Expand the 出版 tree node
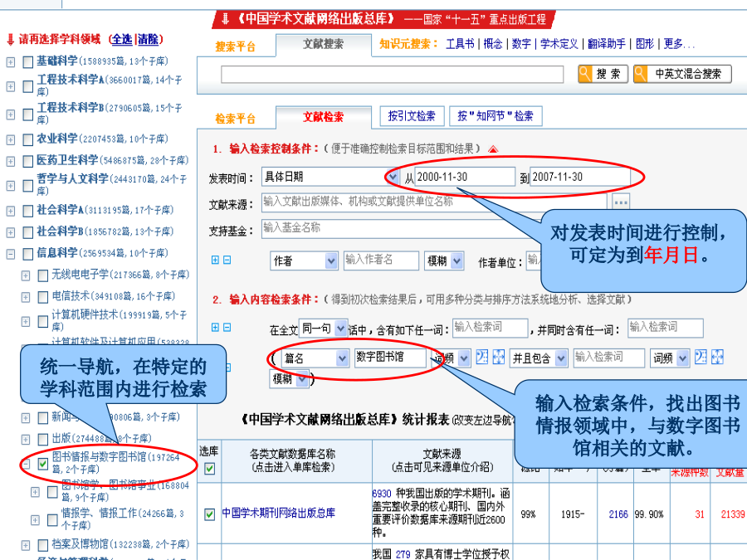Image resolution: width=747 pixels, height=560 pixels. click(x=26, y=439)
